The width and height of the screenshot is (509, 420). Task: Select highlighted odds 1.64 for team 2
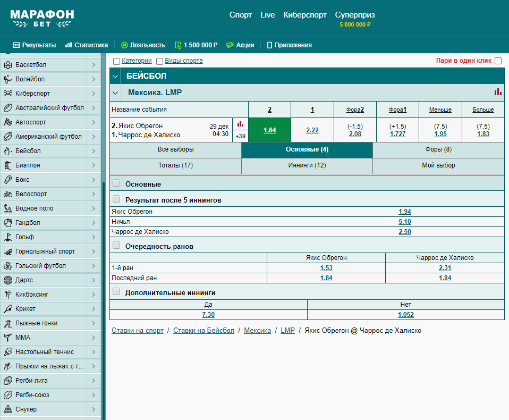[269, 130]
